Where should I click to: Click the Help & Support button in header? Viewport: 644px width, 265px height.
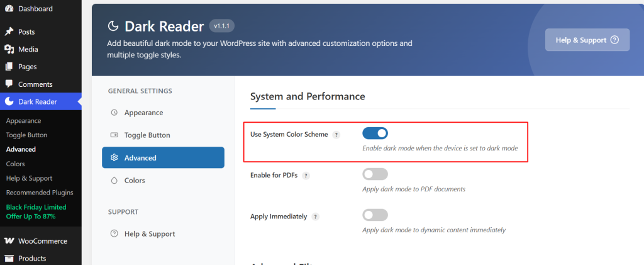[x=587, y=40]
